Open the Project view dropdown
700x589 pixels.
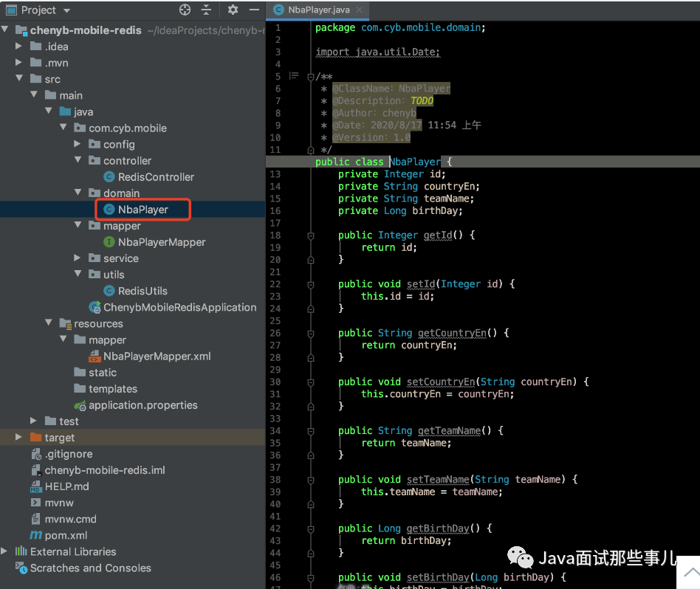pos(67,10)
